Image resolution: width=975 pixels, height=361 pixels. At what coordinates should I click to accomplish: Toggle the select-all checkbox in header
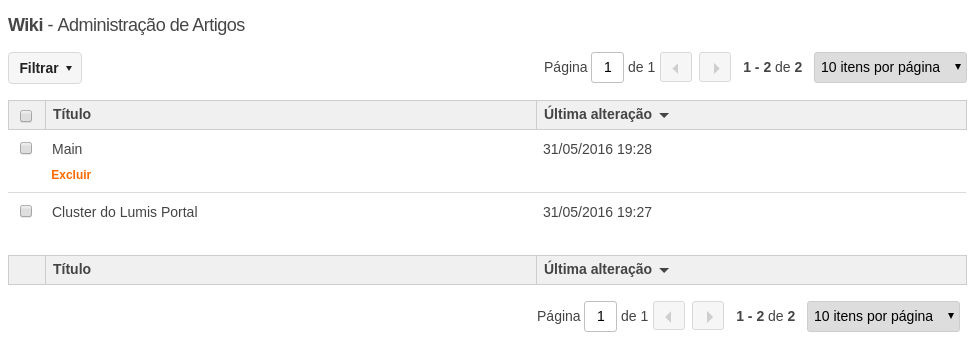(x=26, y=116)
